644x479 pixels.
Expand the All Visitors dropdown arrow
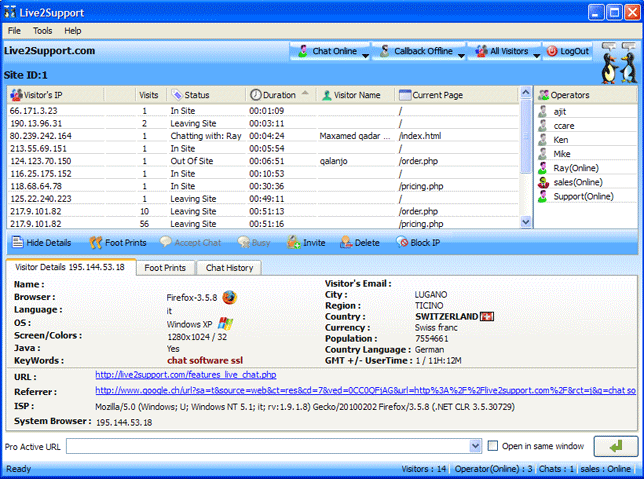536,56
